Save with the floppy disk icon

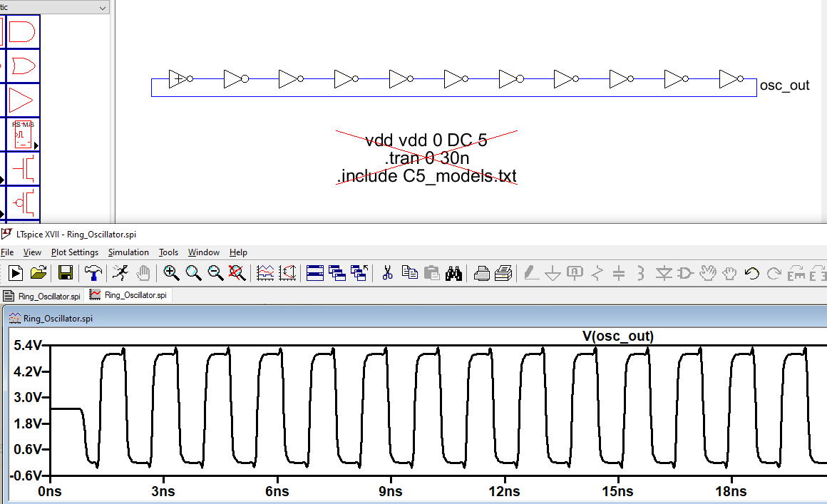point(66,273)
